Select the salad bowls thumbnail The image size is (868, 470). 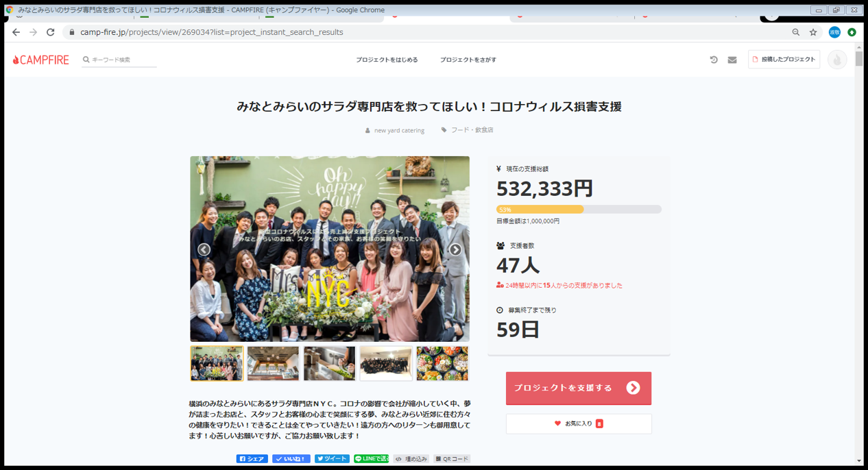(x=442, y=364)
